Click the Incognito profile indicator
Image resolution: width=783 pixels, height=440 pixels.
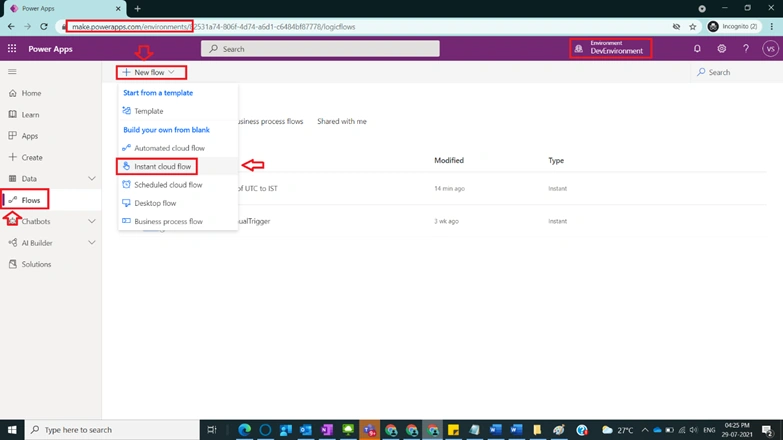tap(733, 26)
